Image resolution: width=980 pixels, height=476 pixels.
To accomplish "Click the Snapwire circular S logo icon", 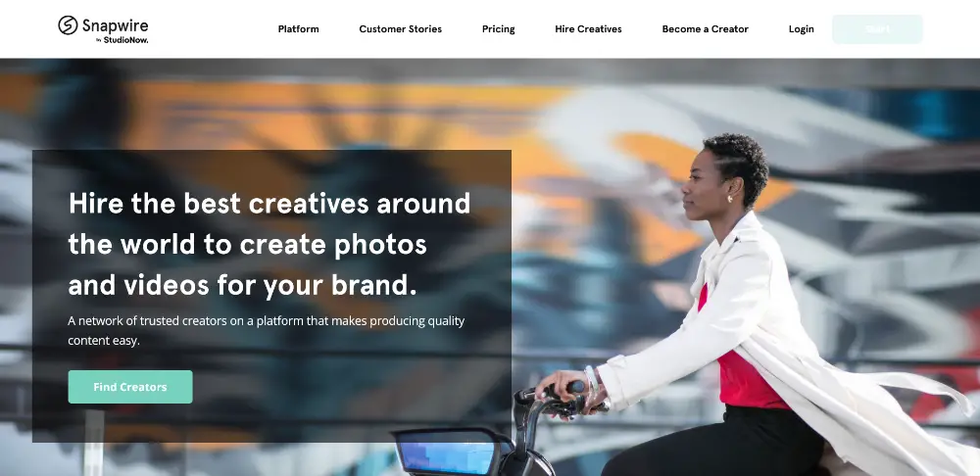I will click(x=68, y=25).
